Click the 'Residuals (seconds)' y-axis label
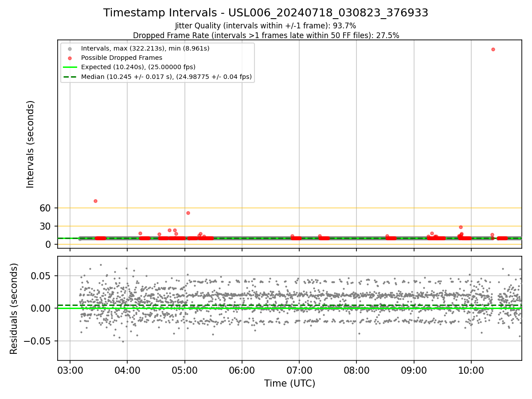Screen dimensions: 532x399 14,309
